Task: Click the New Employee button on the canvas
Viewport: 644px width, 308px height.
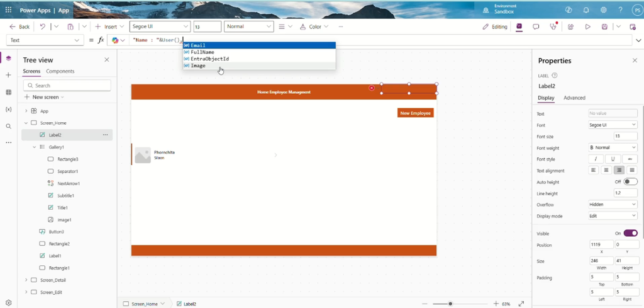Action: pyautogui.click(x=415, y=113)
